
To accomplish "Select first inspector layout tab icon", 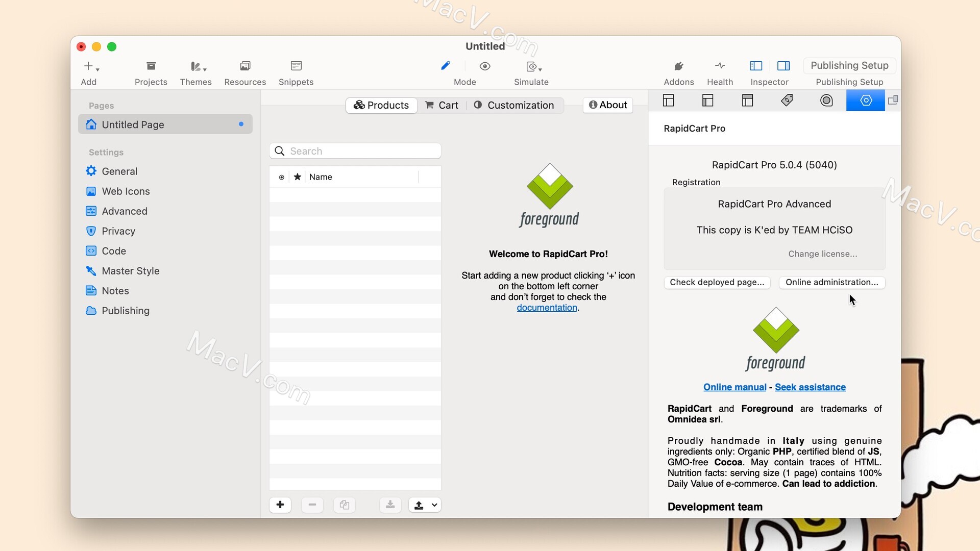I will click(x=668, y=101).
